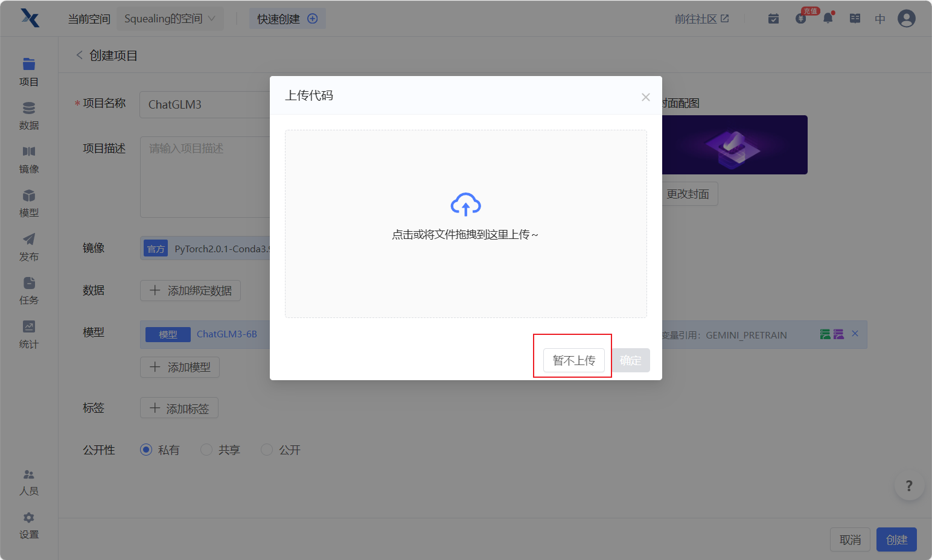The image size is (932, 560).
Task: Select the 共享 visibility option
Action: 206,450
